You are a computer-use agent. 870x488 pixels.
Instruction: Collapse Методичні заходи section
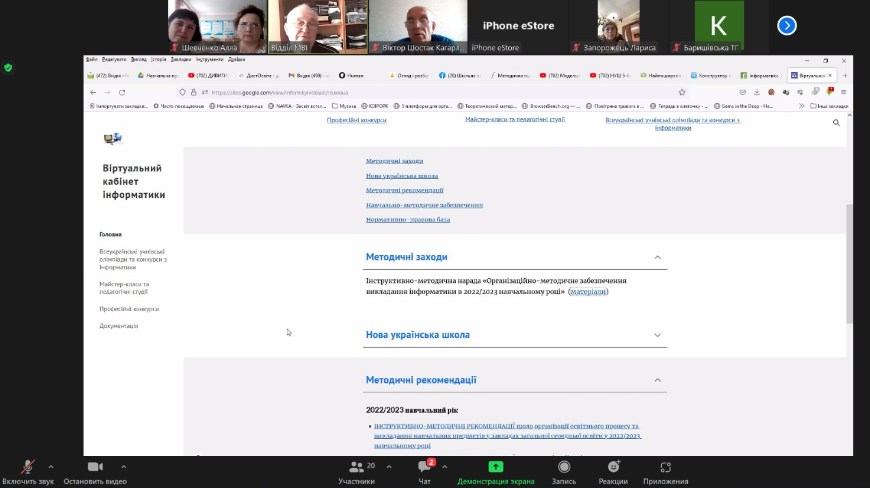click(x=657, y=257)
